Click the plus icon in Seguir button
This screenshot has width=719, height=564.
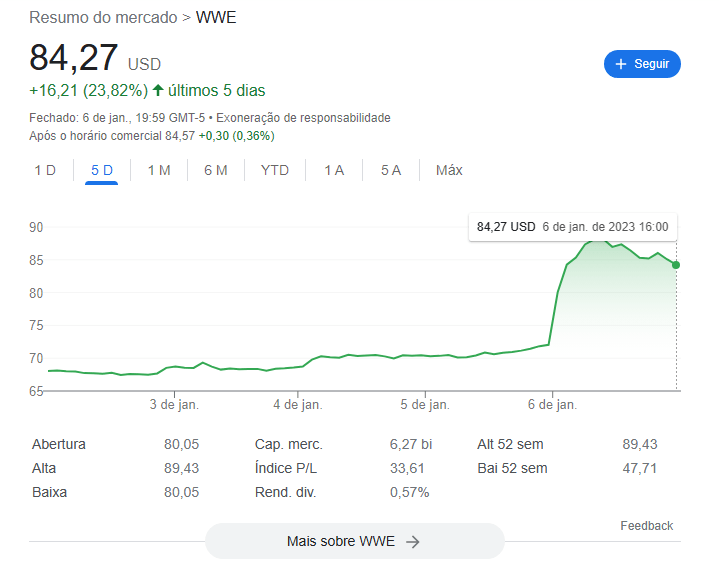(x=621, y=64)
